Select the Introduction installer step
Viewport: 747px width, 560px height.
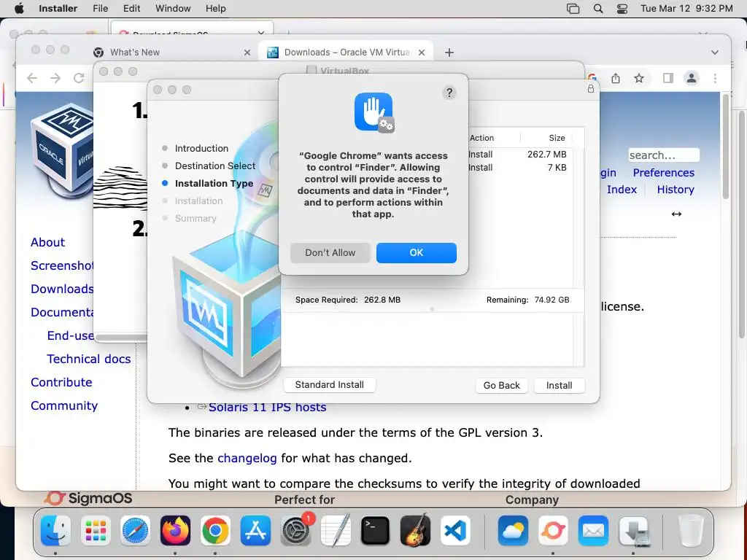point(201,148)
